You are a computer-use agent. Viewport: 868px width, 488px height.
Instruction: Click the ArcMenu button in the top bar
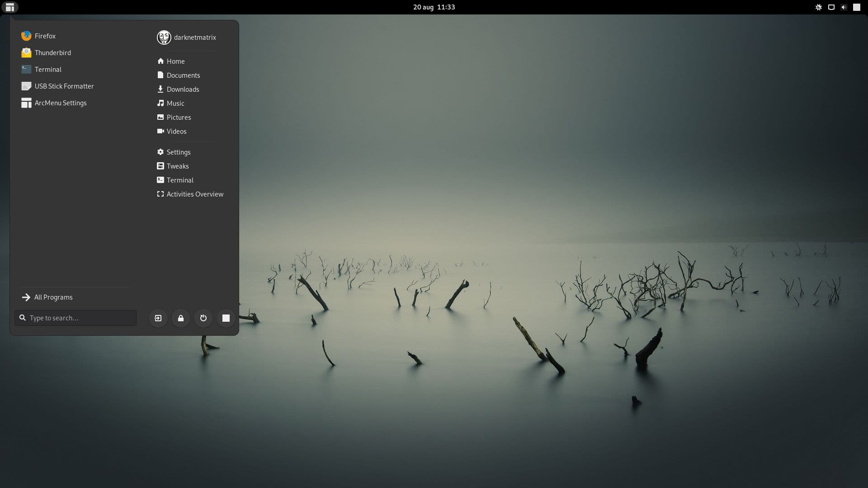point(10,7)
